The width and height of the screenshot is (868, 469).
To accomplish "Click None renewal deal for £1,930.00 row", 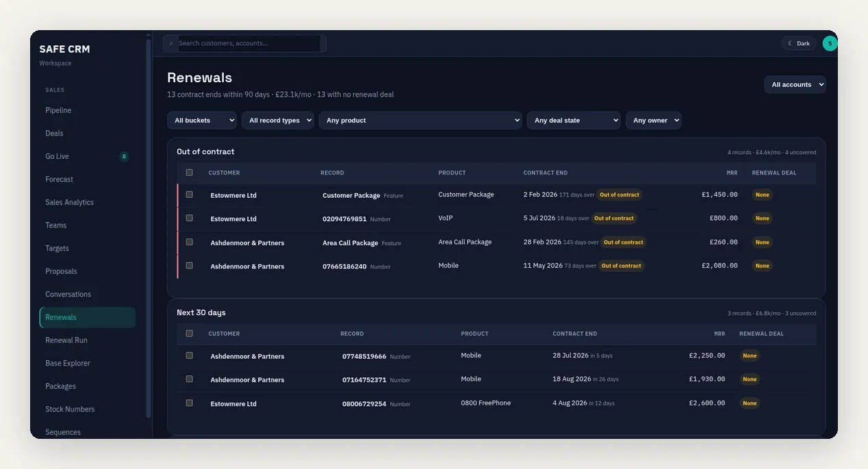I will (x=750, y=379).
